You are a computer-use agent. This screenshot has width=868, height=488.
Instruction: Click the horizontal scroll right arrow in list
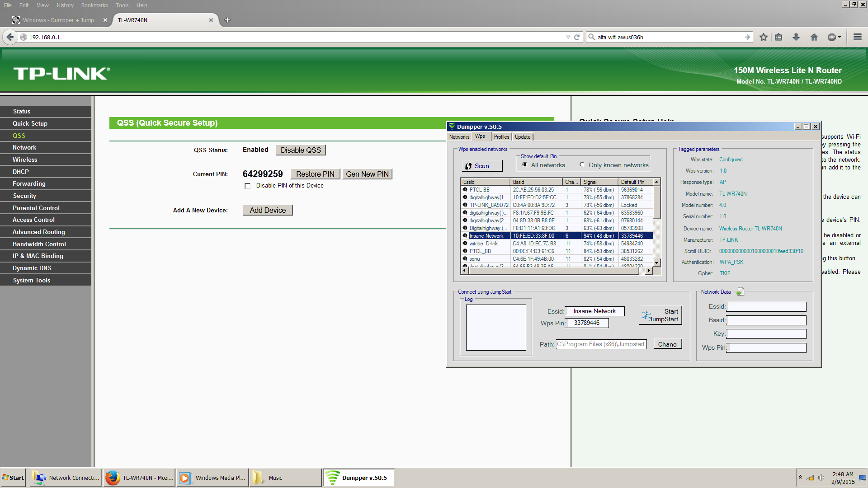[649, 270]
